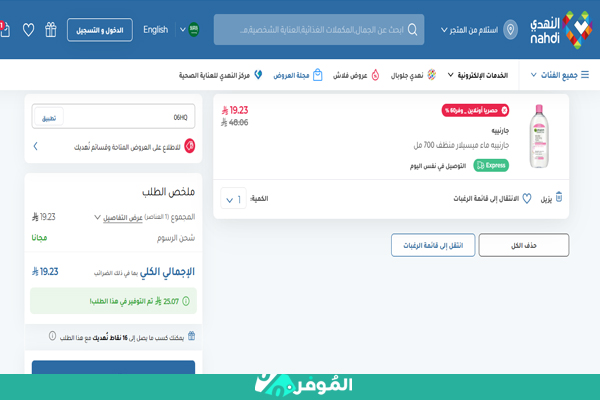Click يزيل remove trash icon
This screenshot has height=400, width=600.
559,197
